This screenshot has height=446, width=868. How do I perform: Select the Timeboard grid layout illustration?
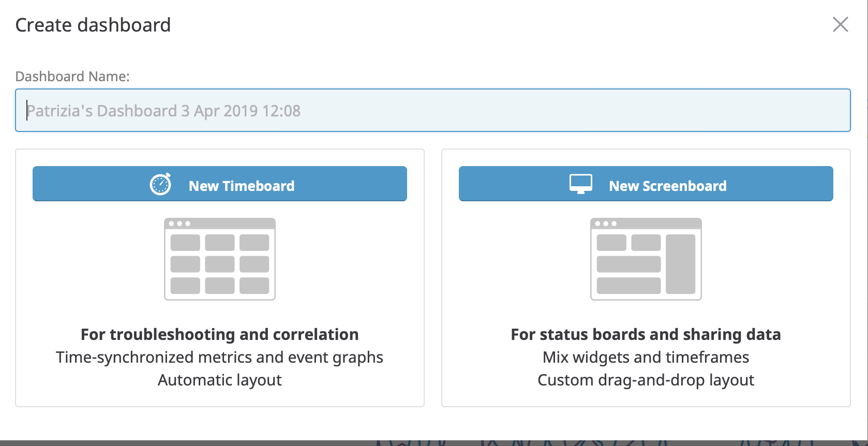tap(220, 259)
